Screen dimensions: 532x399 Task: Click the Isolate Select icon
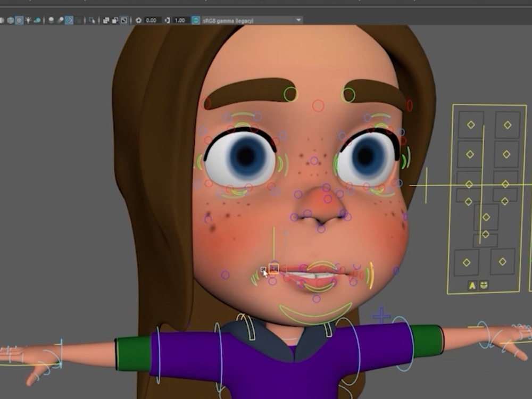(92, 20)
